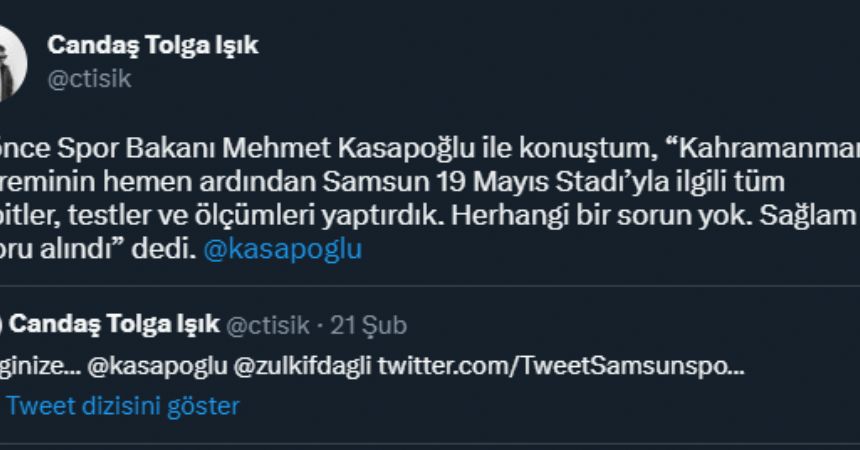
Task: Open the blue @kasapoglu mention after the word dedi
Action: point(282,250)
